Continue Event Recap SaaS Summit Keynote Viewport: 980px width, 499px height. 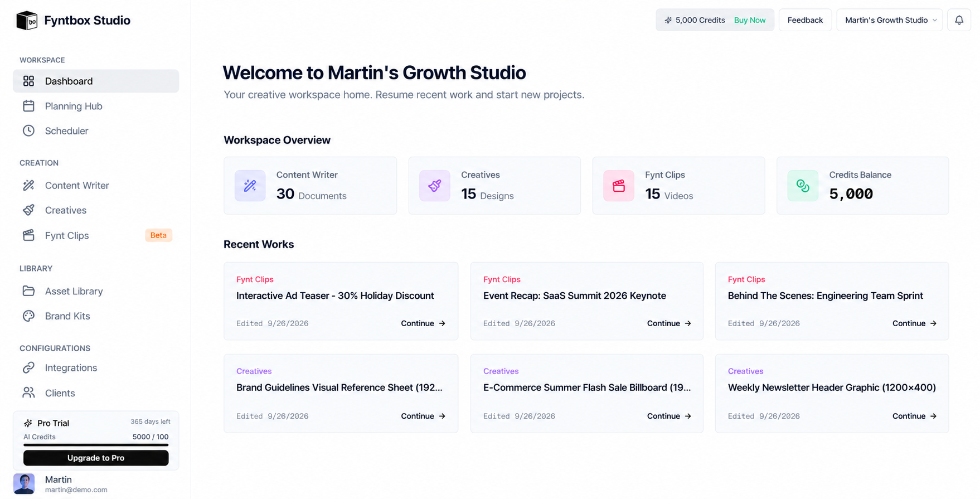(669, 323)
